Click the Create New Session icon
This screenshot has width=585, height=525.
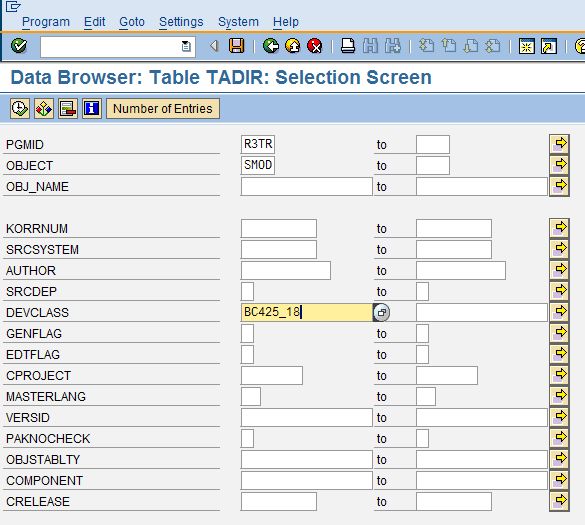tap(526, 46)
